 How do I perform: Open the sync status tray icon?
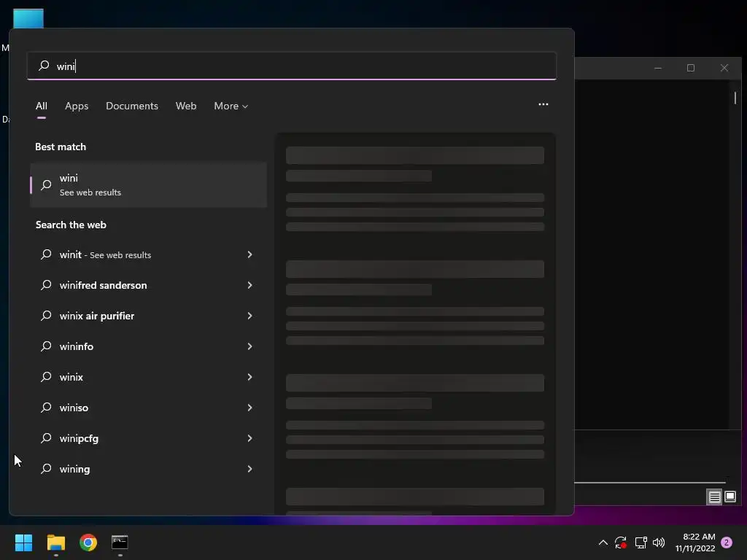coord(620,542)
